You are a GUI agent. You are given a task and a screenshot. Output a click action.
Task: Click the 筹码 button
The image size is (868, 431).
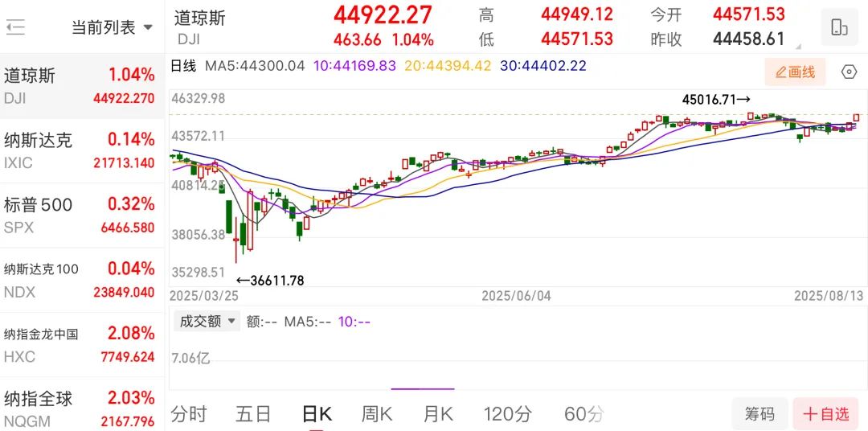click(x=759, y=414)
